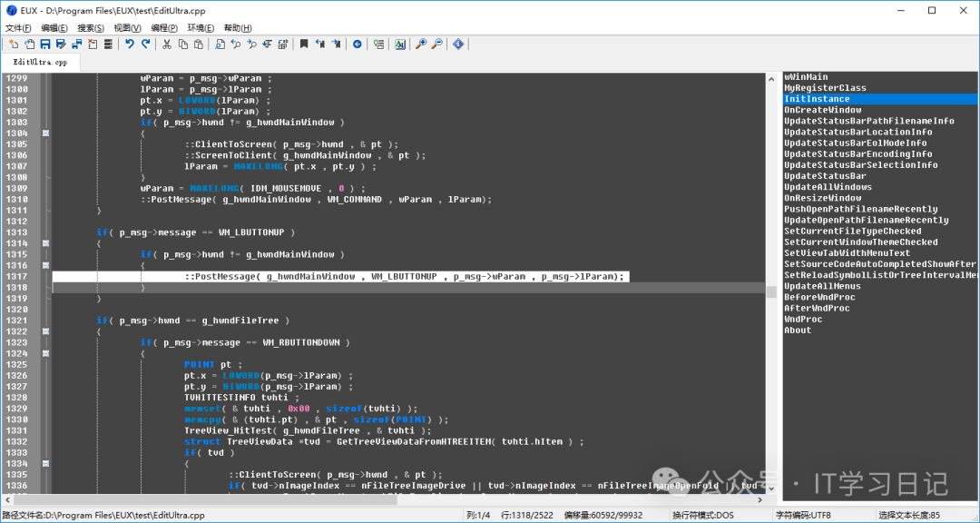Click the Cut scissors icon

pos(168,44)
